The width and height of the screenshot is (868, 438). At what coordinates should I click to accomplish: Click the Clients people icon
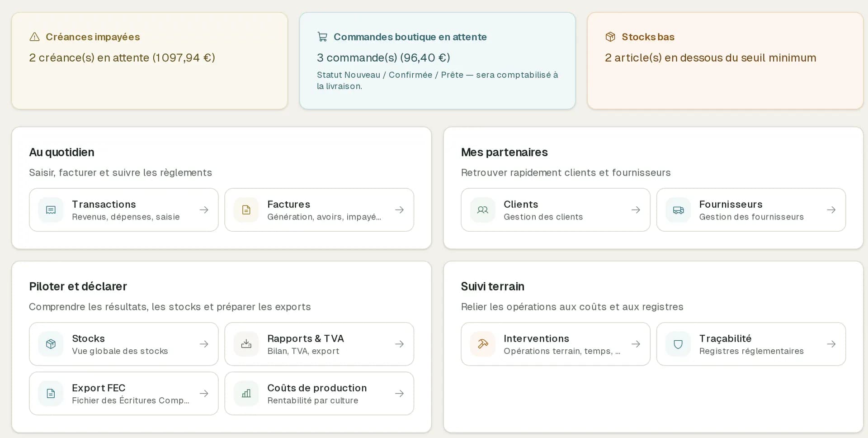pyautogui.click(x=483, y=210)
